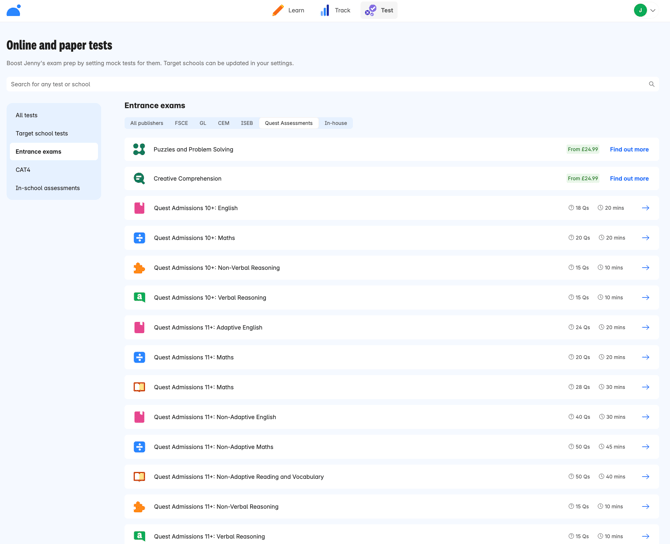
Task: Click blue divide icon for 20-question 11+ Maths
Action: point(139,357)
